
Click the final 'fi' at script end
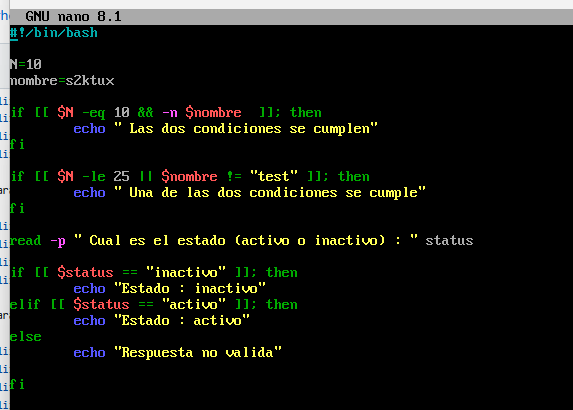point(17,384)
